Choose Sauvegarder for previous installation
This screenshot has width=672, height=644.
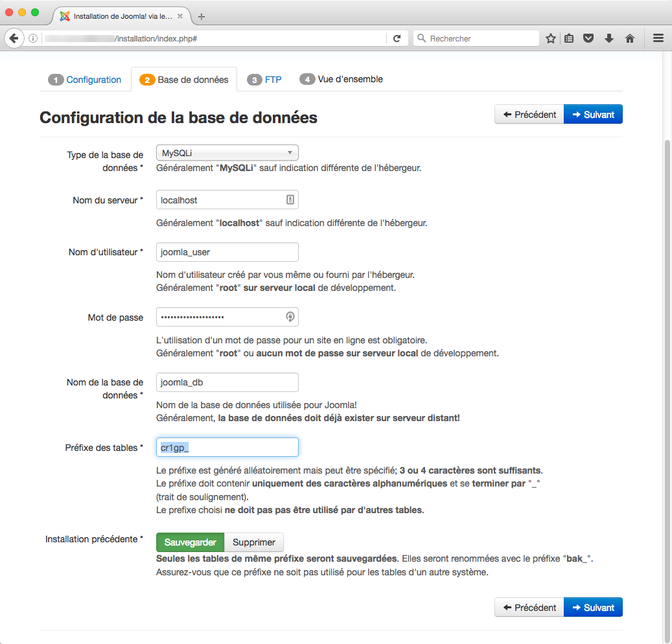pyautogui.click(x=191, y=542)
